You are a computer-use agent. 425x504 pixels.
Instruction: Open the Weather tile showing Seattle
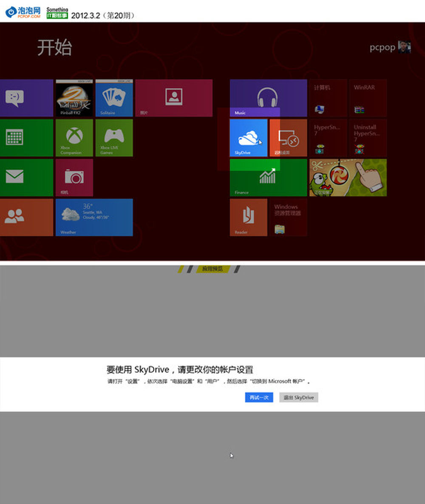click(x=94, y=217)
